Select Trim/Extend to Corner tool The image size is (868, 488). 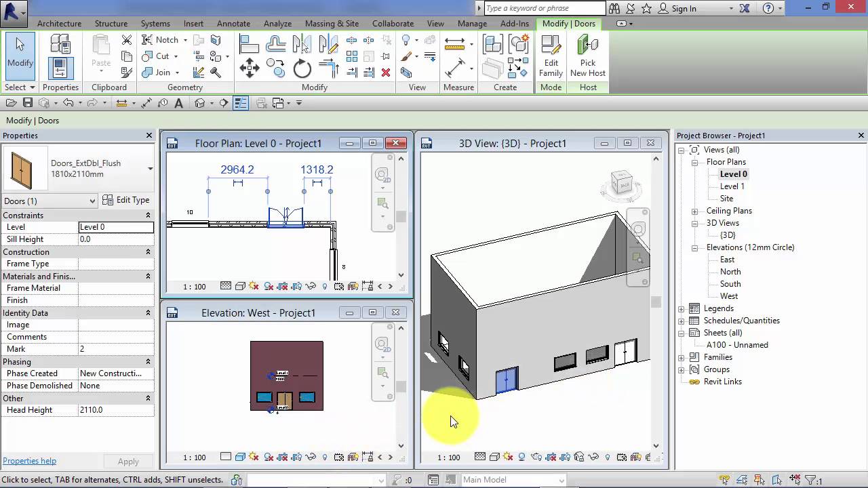coord(329,68)
